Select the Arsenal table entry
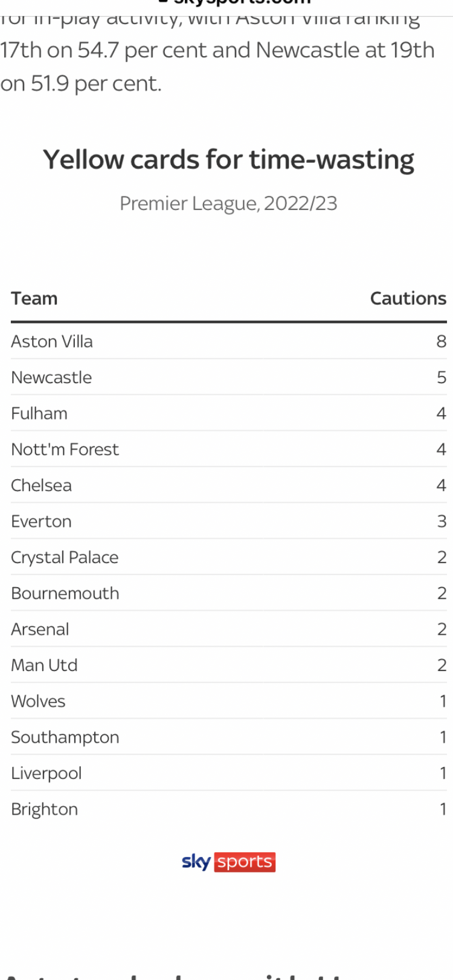The image size is (453, 980). tap(40, 629)
